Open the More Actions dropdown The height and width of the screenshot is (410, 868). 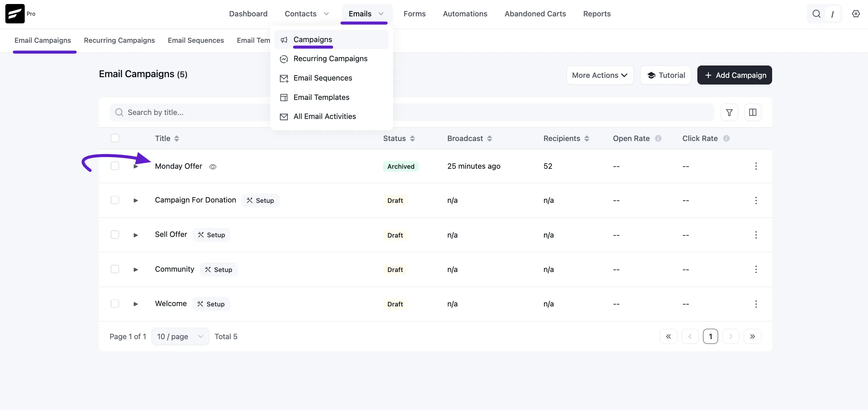600,75
